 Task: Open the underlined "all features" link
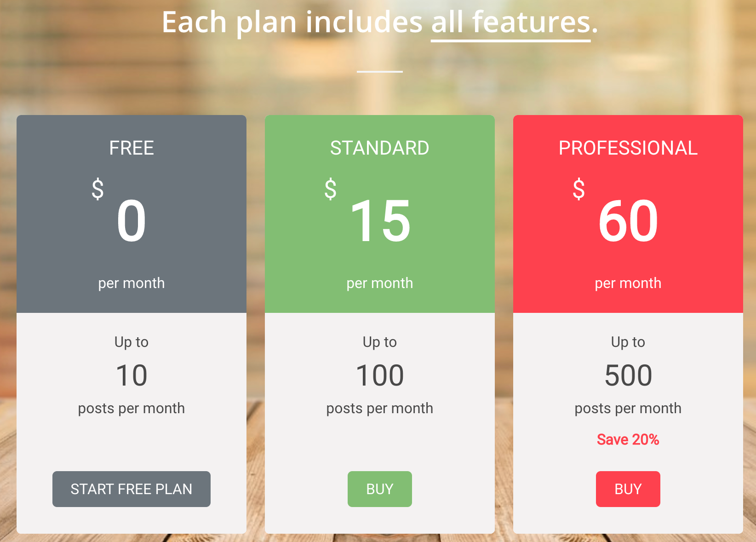click(510, 23)
